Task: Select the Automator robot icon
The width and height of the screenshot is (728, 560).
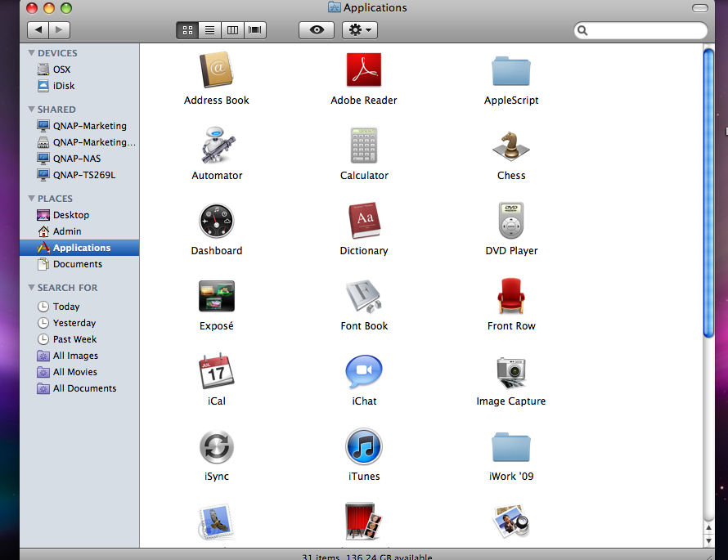Action: click(x=217, y=145)
